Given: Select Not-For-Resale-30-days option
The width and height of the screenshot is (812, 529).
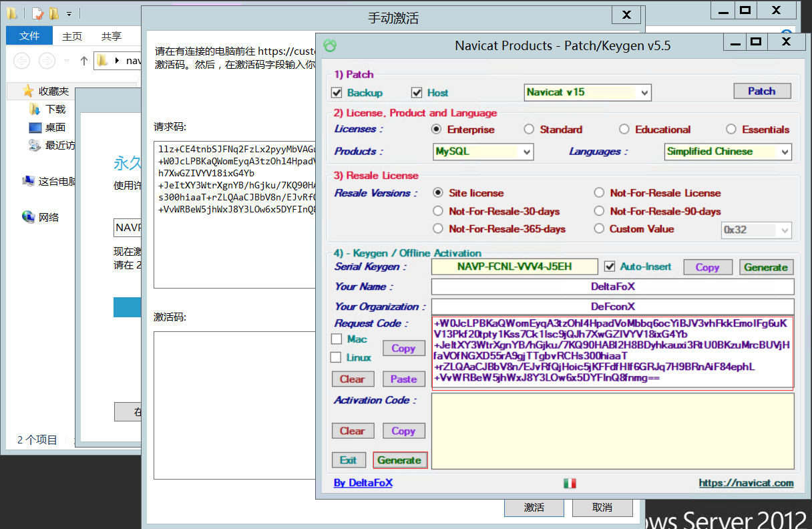Looking at the screenshot, I should tap(438, 211).
